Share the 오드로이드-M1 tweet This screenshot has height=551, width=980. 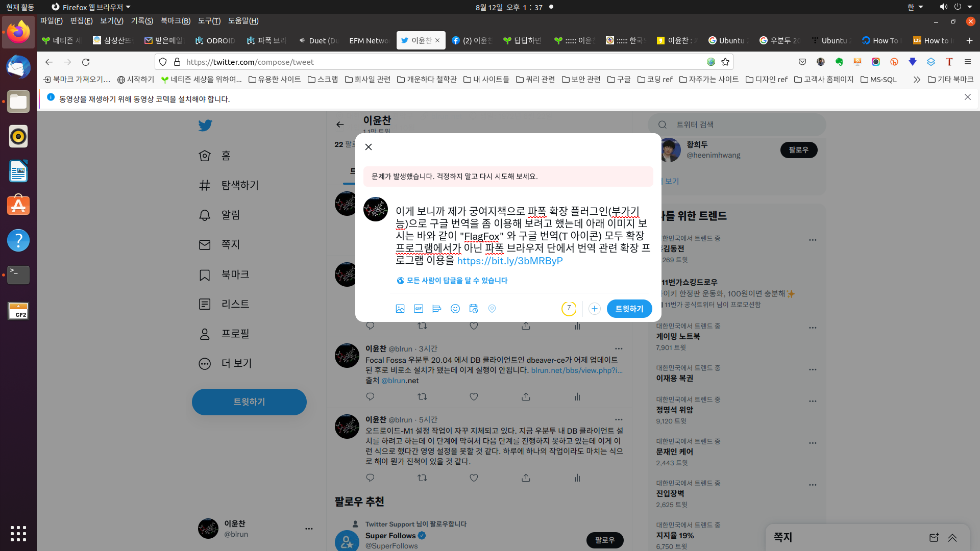pyautogui.click(x=526, y=478)
